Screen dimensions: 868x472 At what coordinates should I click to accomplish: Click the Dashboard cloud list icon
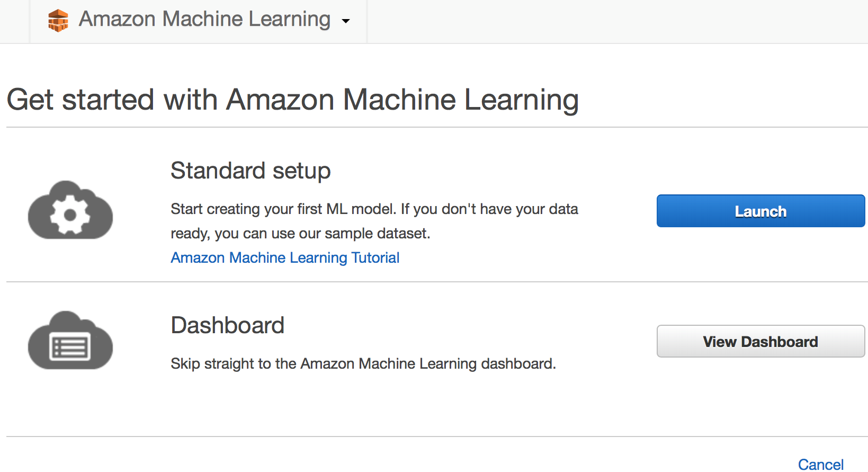pos(70,342)
